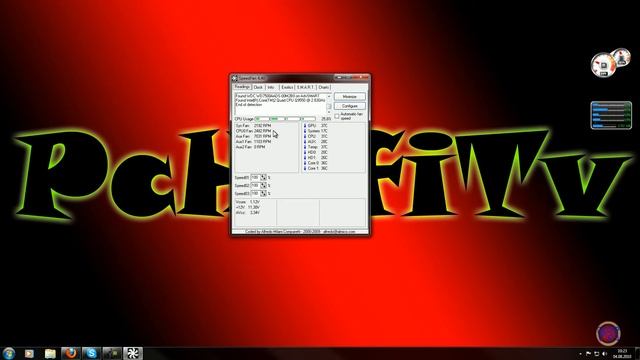The width and height of the screenshot is (640, 360).
Task: Click the round orb gadget above the tray
Action: (608, 333)
